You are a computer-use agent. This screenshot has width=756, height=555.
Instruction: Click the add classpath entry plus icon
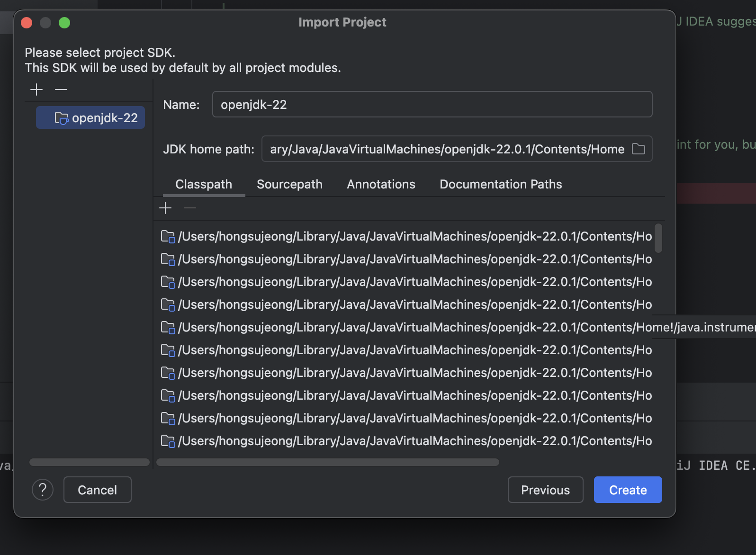(x=165, y=208)
